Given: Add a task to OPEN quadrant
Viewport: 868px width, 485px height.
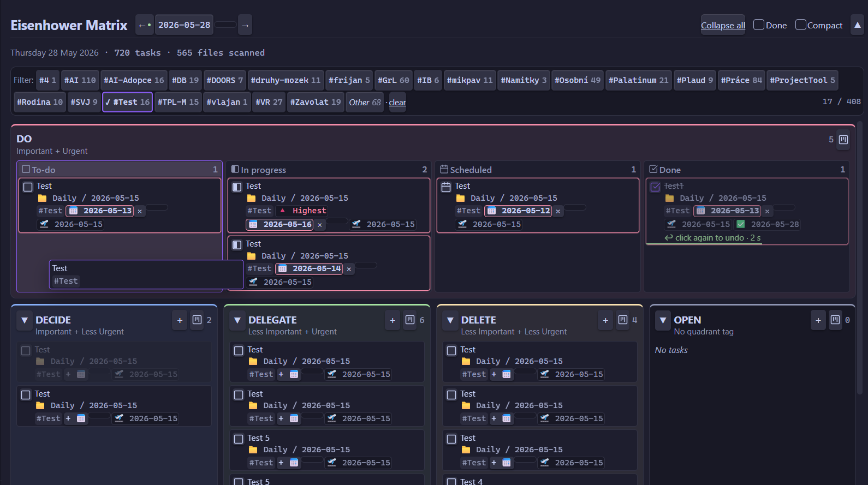Looking at the screenshot, I should point(818,320).
